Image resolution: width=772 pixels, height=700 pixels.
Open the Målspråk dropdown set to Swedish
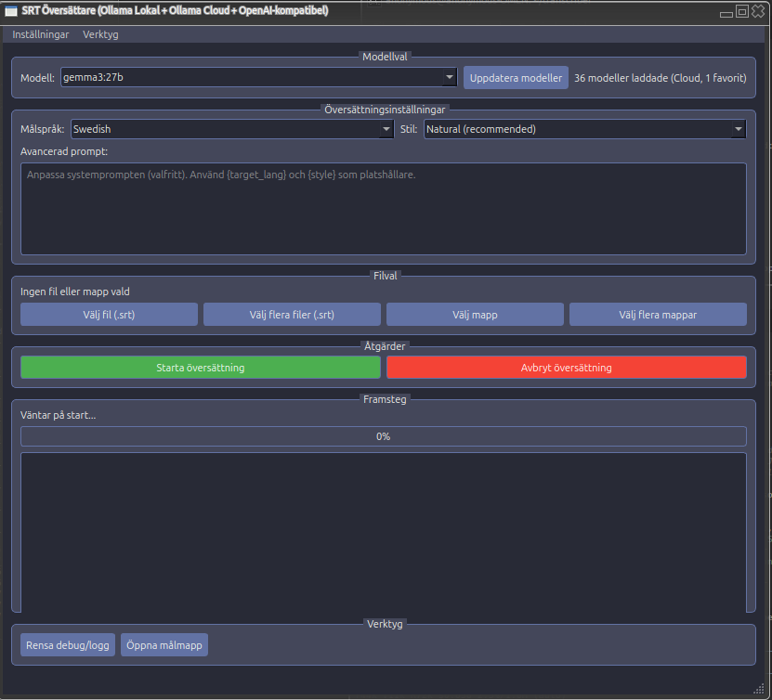coord(232,129)
